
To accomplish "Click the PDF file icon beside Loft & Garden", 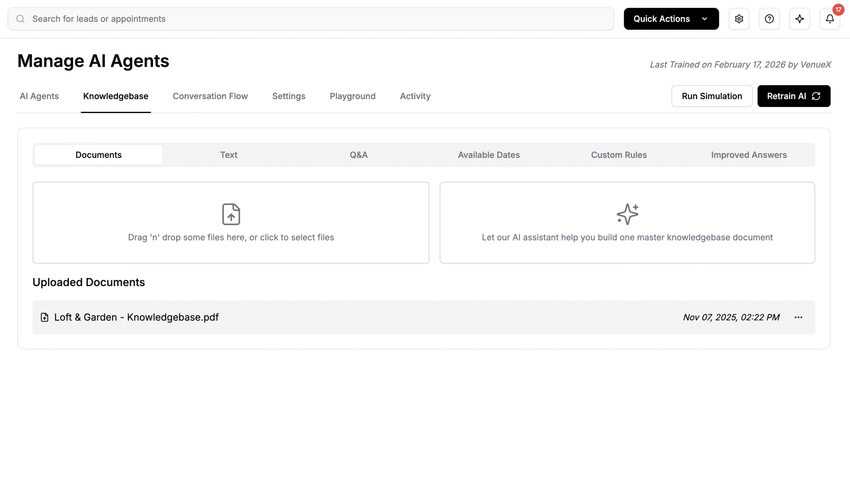I will coord(44,317).
